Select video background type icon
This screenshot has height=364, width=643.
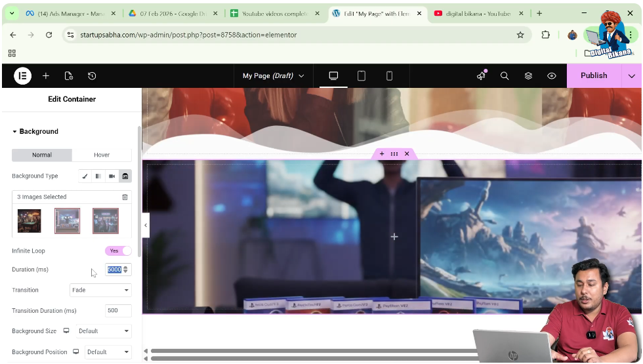[112, 176]
